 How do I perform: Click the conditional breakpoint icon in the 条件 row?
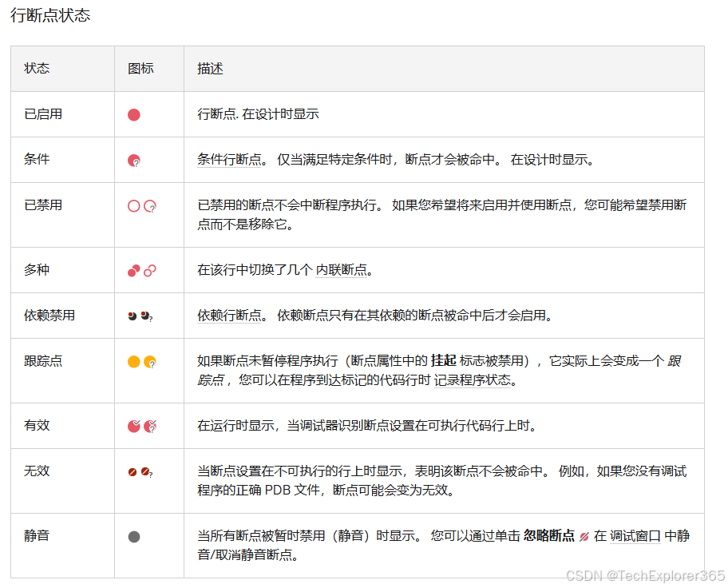[134, 161]
